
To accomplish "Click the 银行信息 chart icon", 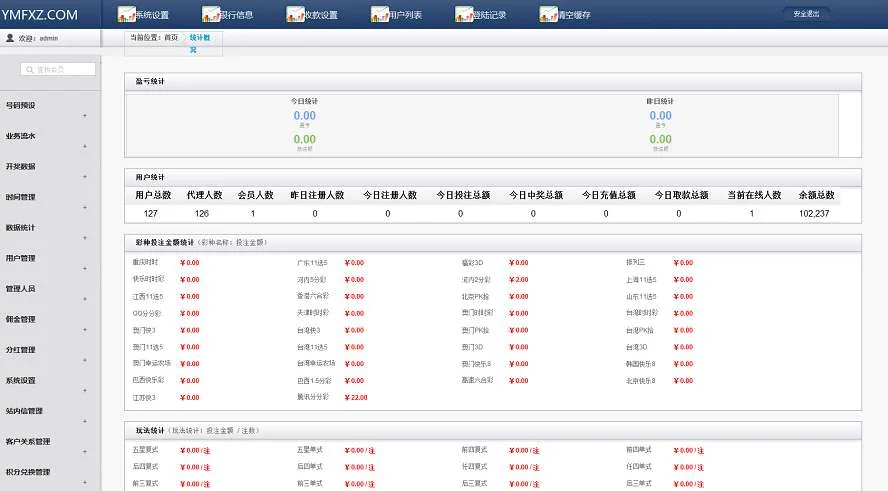I will pos(210,14).
